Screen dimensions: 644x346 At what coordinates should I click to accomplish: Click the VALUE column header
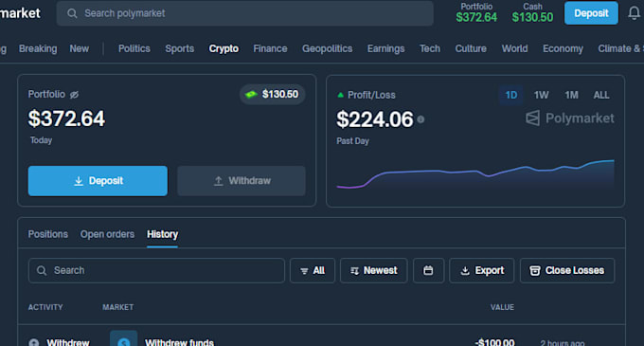(502, 307)
